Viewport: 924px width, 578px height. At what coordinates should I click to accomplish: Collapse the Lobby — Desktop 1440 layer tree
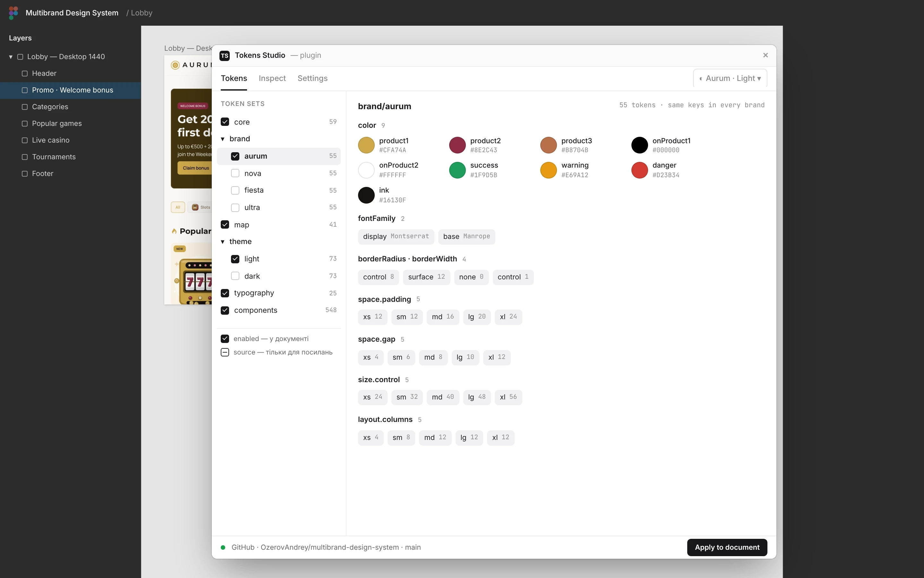[x=11, y=57]
